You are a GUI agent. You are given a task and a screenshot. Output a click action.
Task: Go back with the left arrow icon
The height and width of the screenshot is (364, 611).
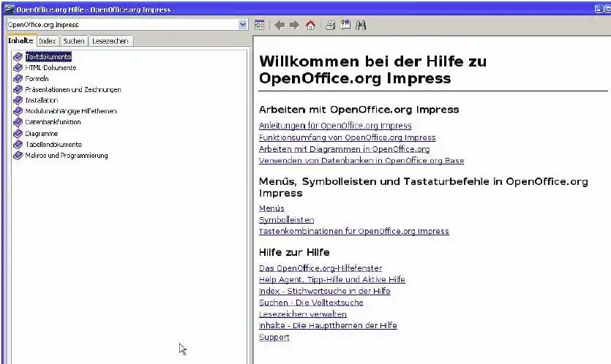pos(280,26)
